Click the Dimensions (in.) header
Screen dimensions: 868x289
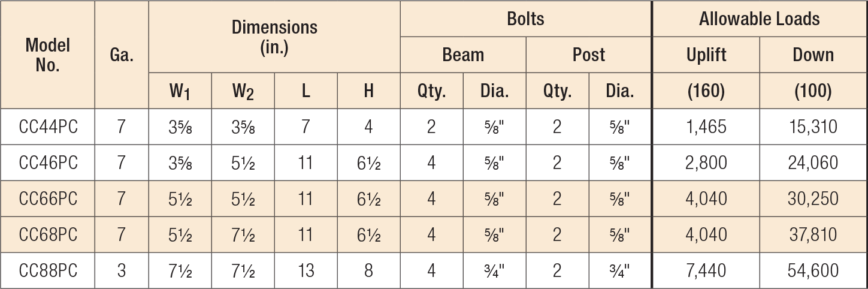click(274, 37)
